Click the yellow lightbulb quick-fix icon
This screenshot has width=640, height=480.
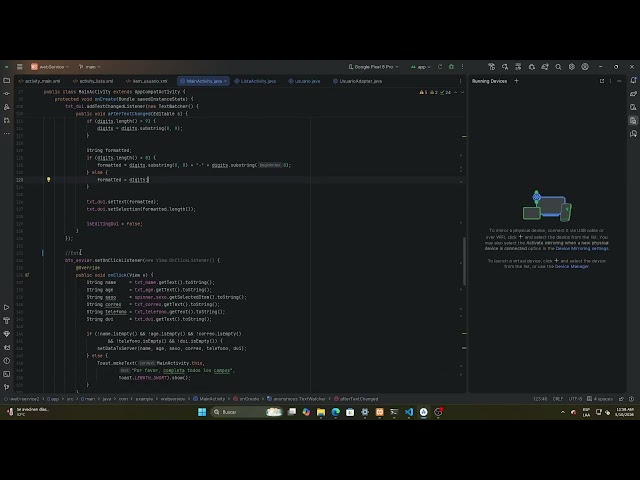click(x=49, y=179)
